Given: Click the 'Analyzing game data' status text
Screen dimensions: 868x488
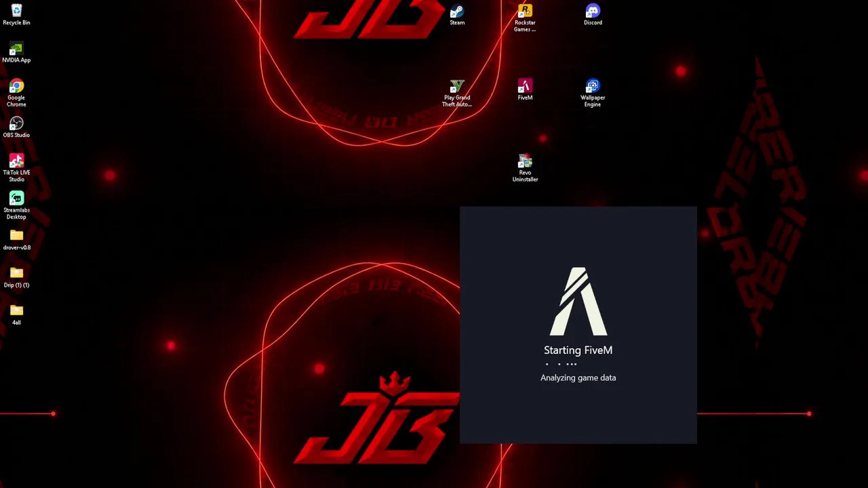Looking at the screenshot, I should (x=578, y=378).
